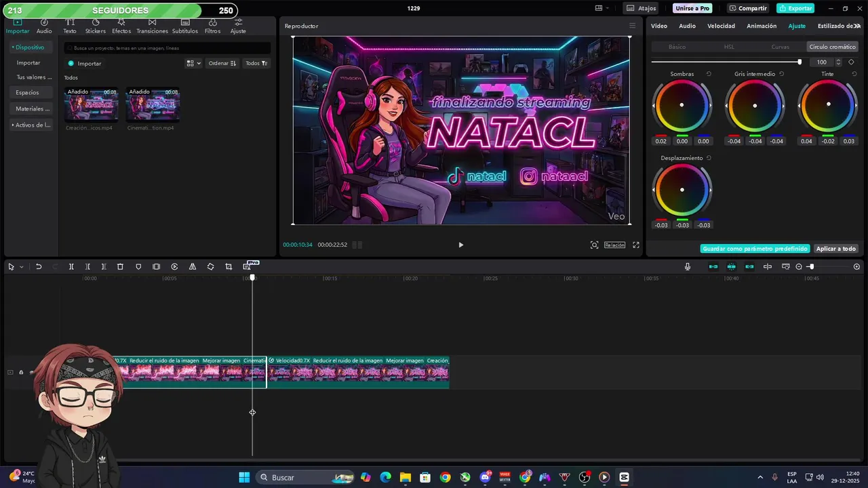
Task: Expand more tabs arrow in inspector panel
Action: tap(857, 26)
